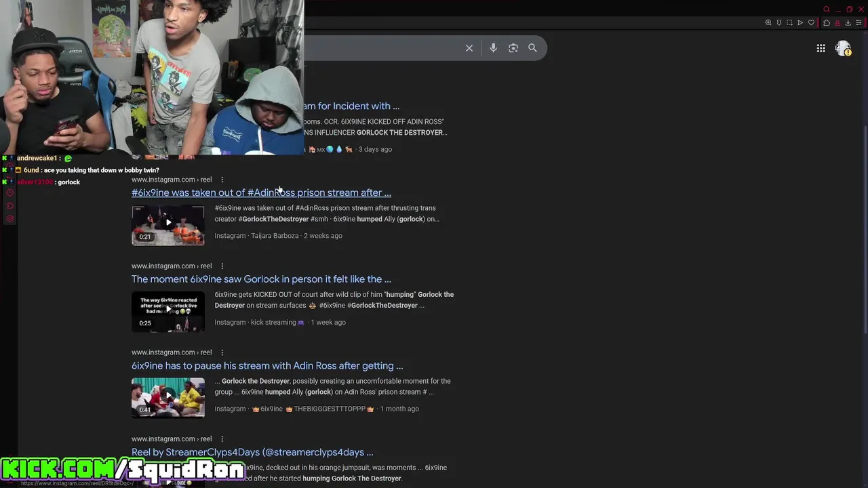868x488 pixels.
Task: Open the pinboard pin icon in the address bar
Action: (779, 22)
